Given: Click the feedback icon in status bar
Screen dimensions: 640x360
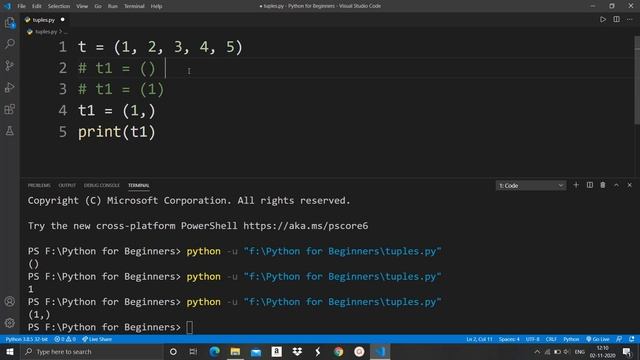Looking at the screenshot, I should 619,339.
